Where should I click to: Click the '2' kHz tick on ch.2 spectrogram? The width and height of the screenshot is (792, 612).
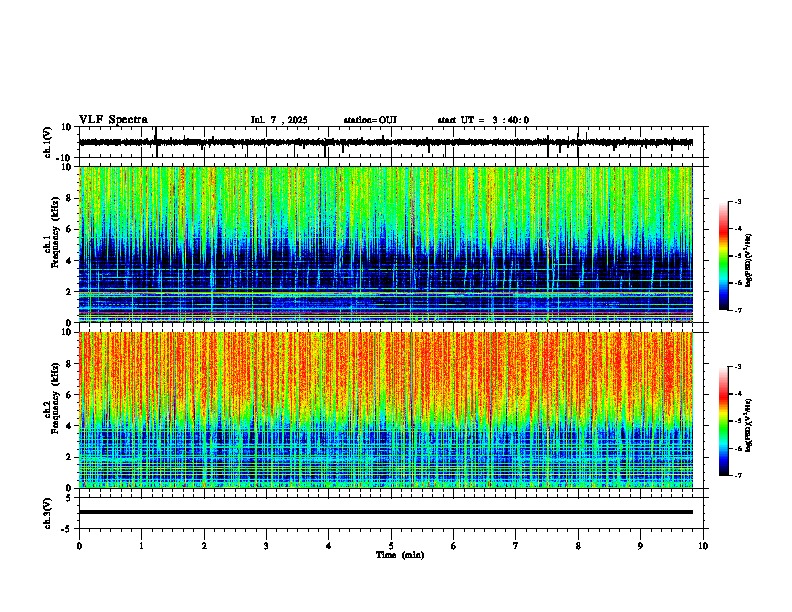pos(70,457)
